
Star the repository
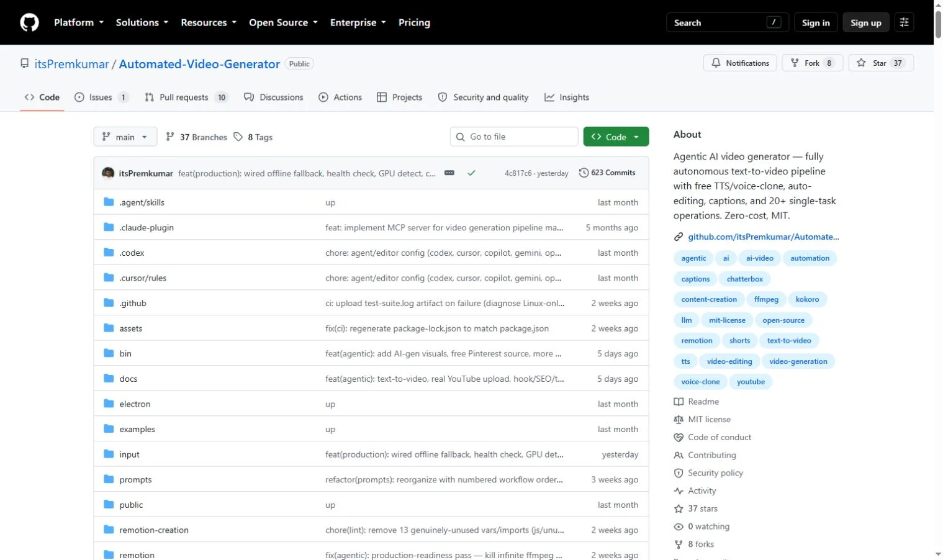point(881,63)
